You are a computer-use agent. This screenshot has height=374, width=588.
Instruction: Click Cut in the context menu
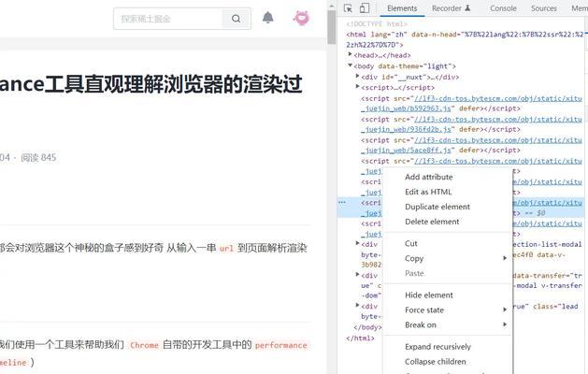(448, 243)
